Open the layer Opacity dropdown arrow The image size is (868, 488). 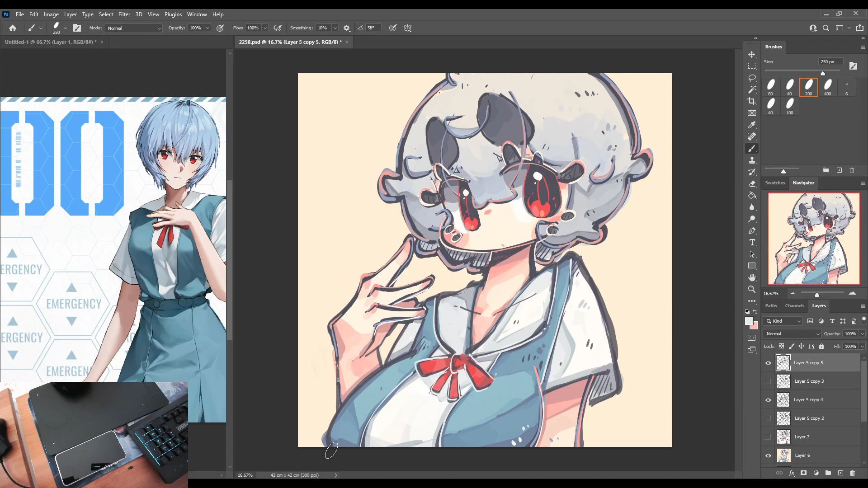862,334
